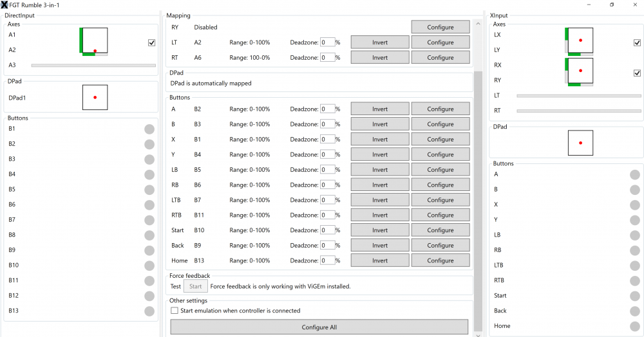Viewport: 644px width, 337px height.
Task: Toggle the XInput RX/RY axes checkbox
Action: (637, 73)
